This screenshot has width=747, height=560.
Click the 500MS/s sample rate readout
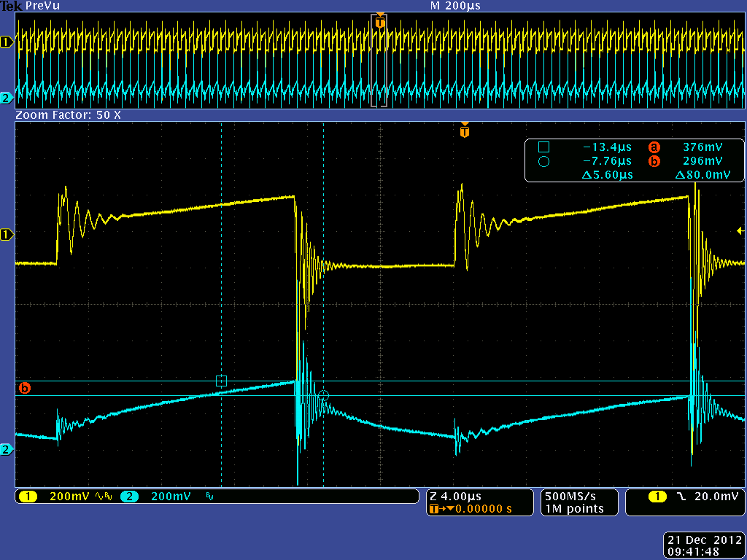pyautogui.click(x=570, y=496)
